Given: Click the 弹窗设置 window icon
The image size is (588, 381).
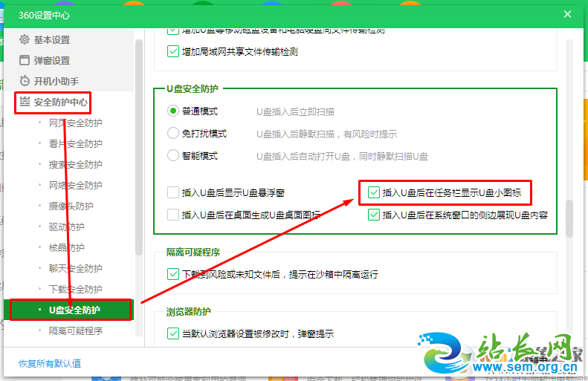Looking at the screenshot, I should click(x=25, y=60).
